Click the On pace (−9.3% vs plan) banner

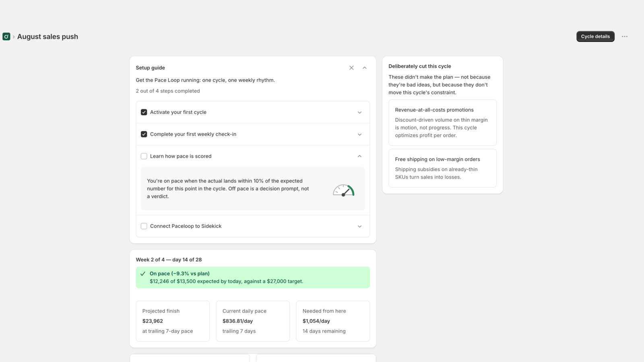click(253, 278)
